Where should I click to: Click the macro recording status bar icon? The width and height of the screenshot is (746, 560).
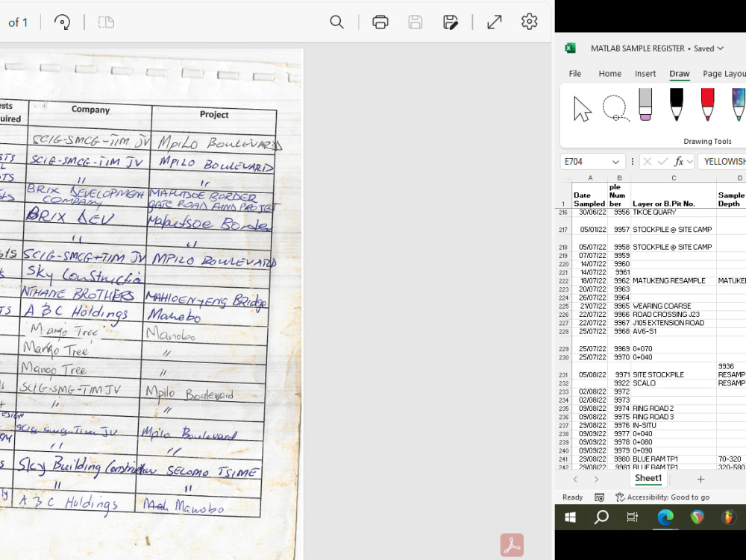[600, 497]
